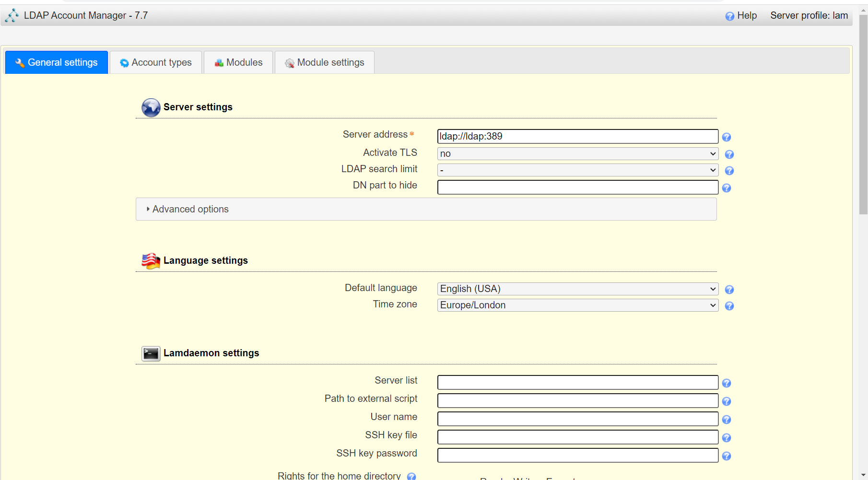
Task: Click the Modules tab blocks icon
Action: (x=219, y=63)
